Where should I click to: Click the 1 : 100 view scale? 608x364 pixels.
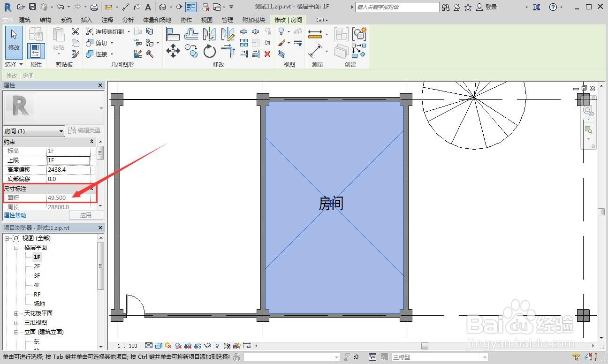click(x=127, y=346)
